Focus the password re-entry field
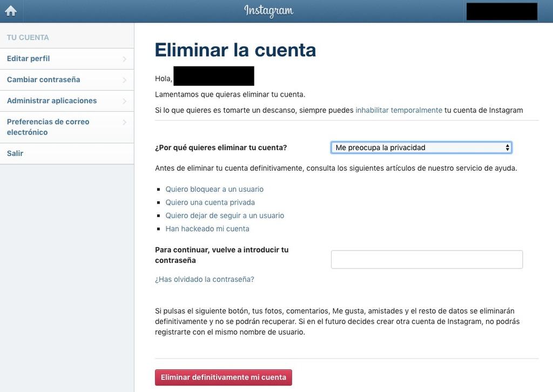Screen dimensions: 553x392 click(427, 260)
